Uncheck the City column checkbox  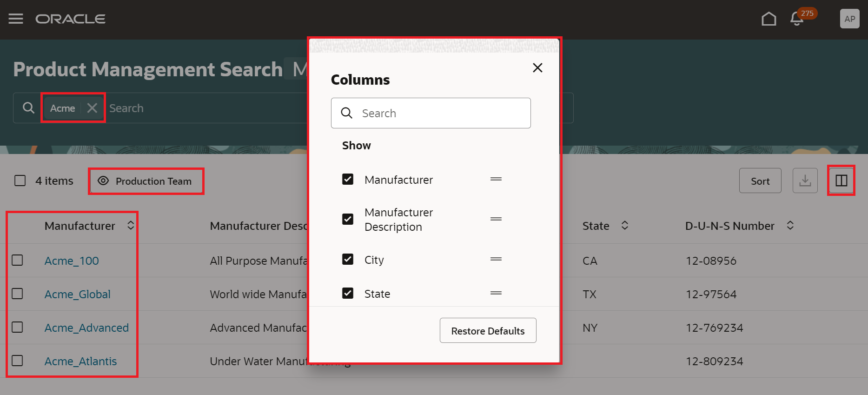(x=348, y=259)
